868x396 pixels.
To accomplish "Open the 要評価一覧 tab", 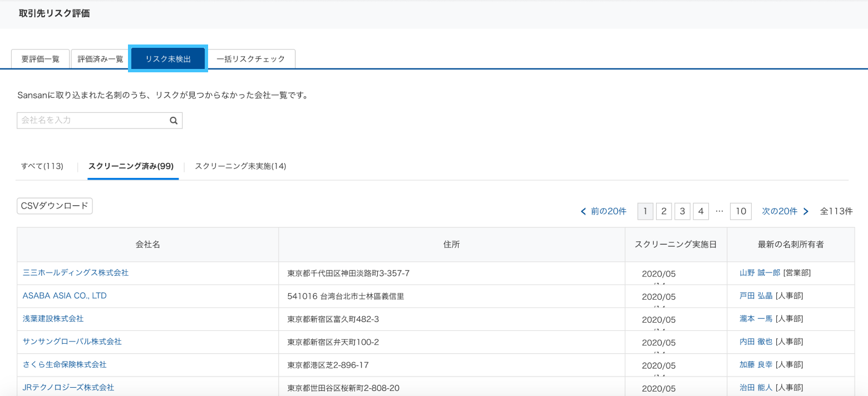I will pos(41,59).
